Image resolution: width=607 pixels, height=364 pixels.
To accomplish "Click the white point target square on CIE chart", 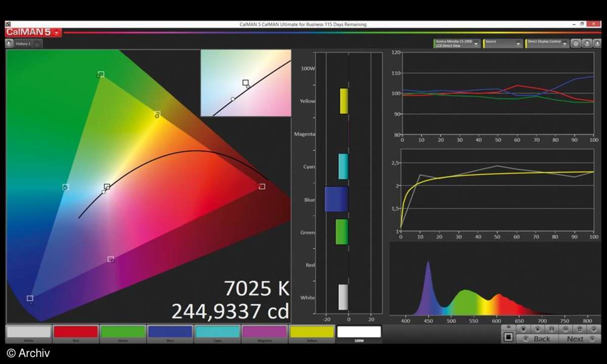I will 107,187.
